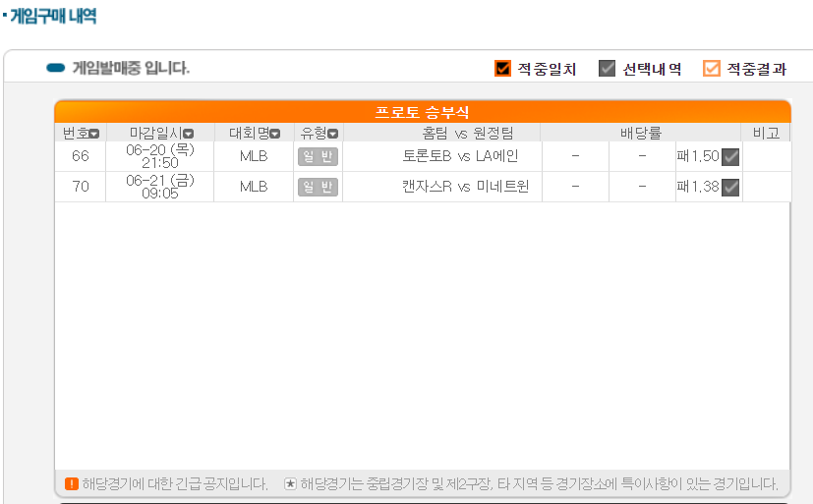Click the orange exclamation notice icon
813x504 pixels.
[71, 483]
